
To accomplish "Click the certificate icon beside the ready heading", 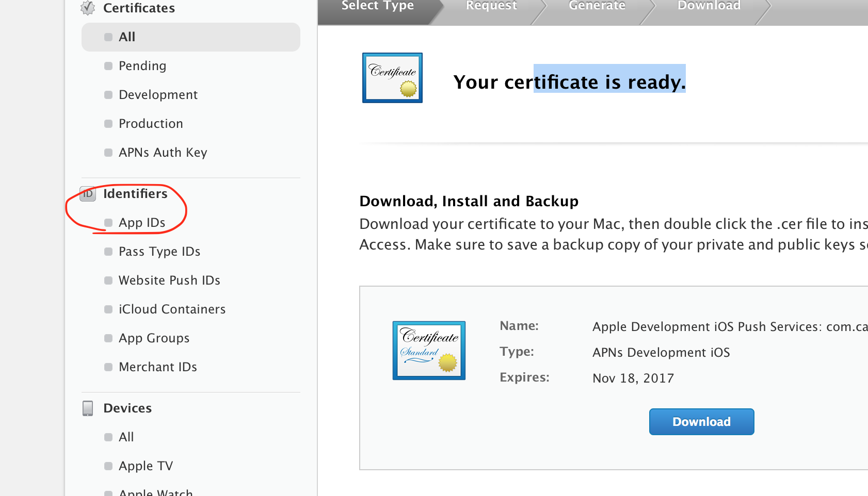I will [x=392, y=78].
